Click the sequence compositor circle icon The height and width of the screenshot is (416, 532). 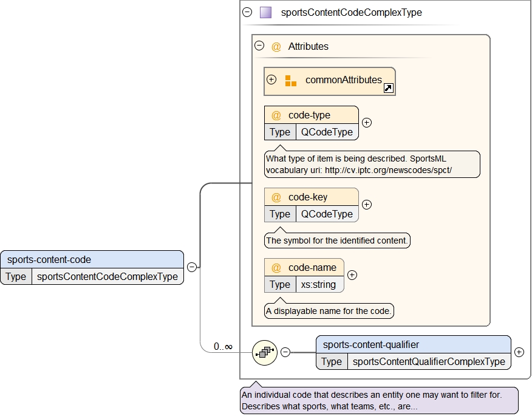coord(265,352)
